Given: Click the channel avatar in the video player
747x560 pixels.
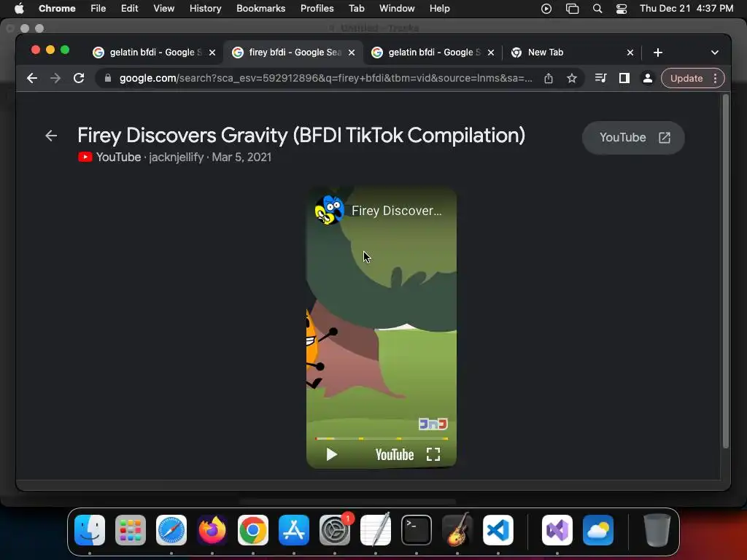Looking at the screenshot, I should tap(329, 210).
